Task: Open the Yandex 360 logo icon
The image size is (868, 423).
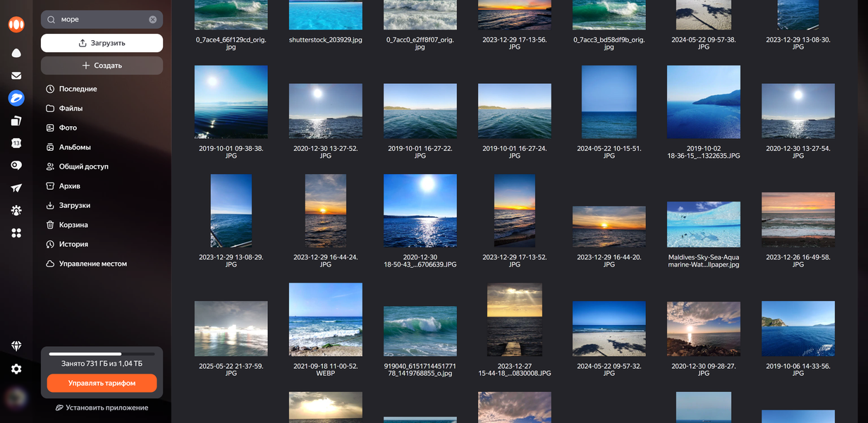Action: [16, 25]
